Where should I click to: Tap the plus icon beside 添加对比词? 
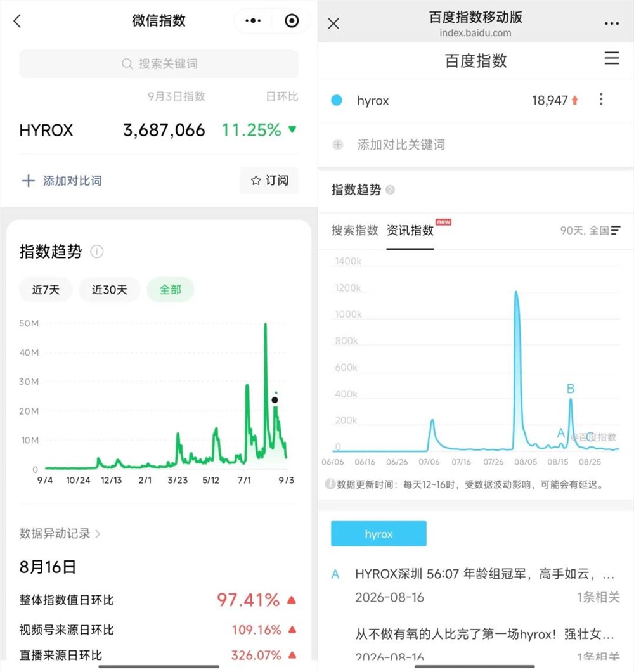point(29,181)
